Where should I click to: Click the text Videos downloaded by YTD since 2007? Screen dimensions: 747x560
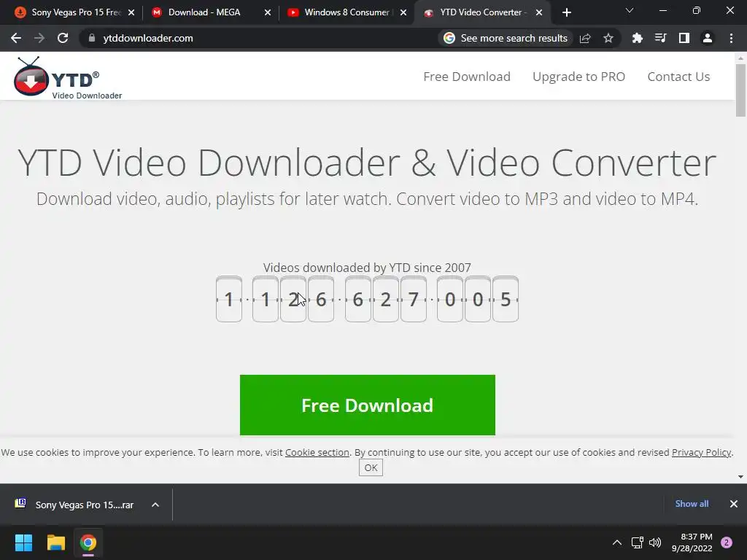pyautogui.click(x=367, y=268)
